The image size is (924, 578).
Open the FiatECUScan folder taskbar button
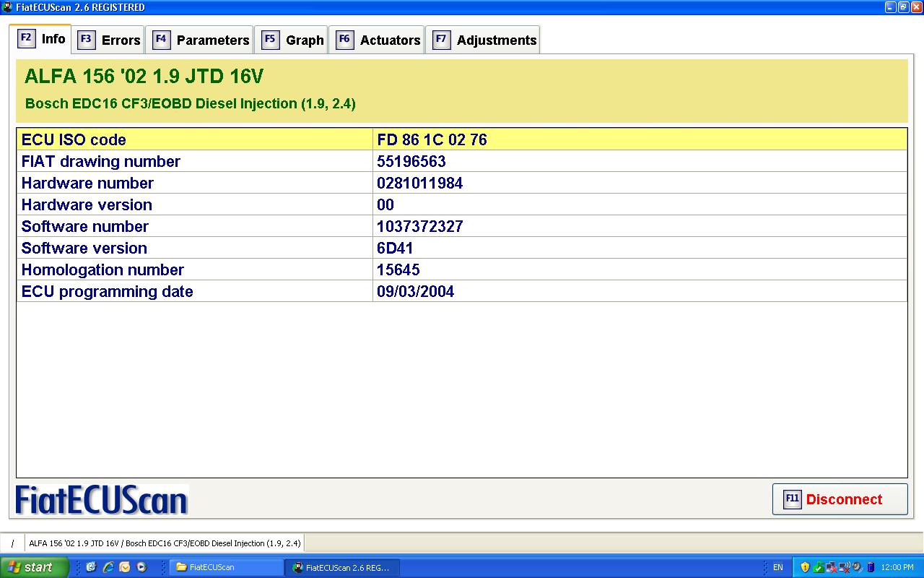tap(227, 567)
